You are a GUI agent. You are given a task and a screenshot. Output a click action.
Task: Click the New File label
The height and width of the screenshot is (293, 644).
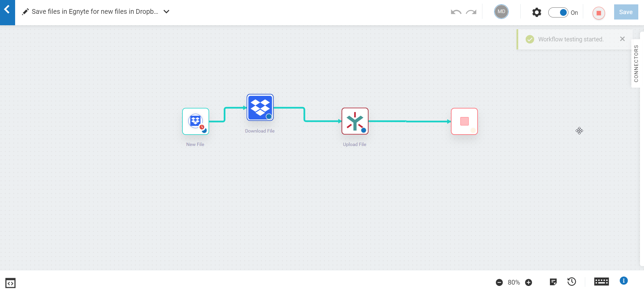click(x=195, y=144)
